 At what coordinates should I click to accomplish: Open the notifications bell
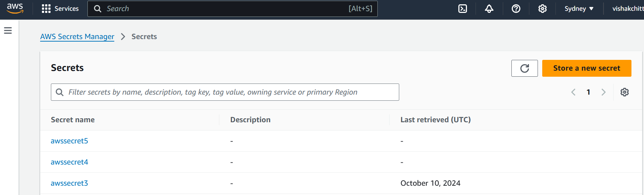(x=489, y=9)
